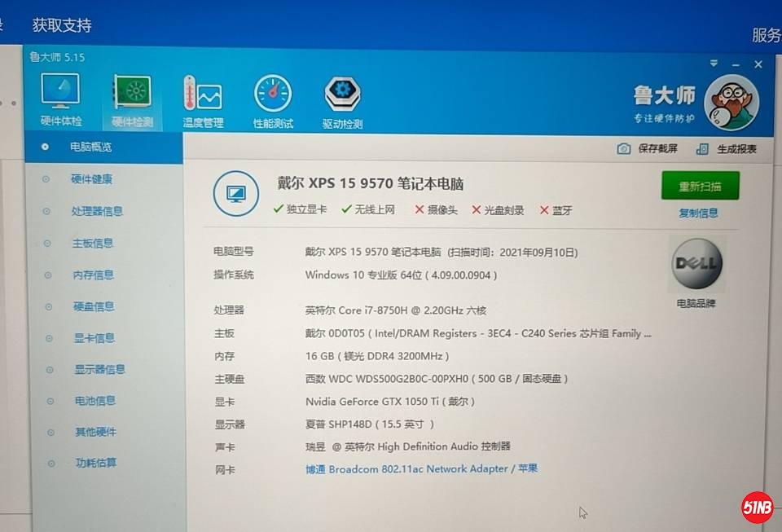Open the 硬件体检 hardware checkup icon
The image size is (782, 532).
click(61, 95)
